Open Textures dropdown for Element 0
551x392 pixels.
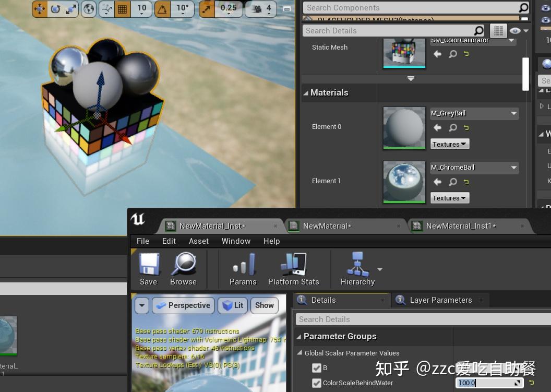pos(449,144)
